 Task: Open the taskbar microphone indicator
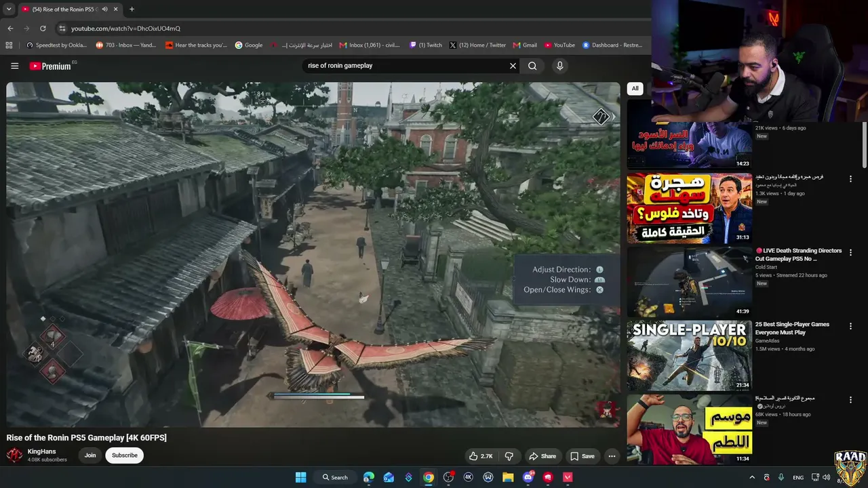[781, 477]
